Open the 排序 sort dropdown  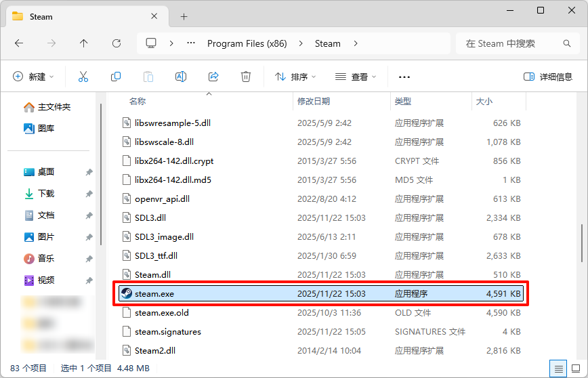[x=295, y=77]
